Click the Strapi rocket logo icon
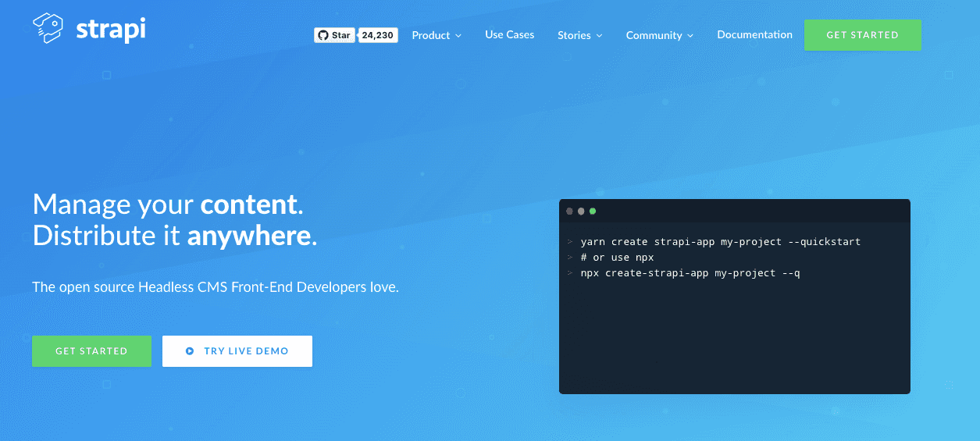 [48, 28]
